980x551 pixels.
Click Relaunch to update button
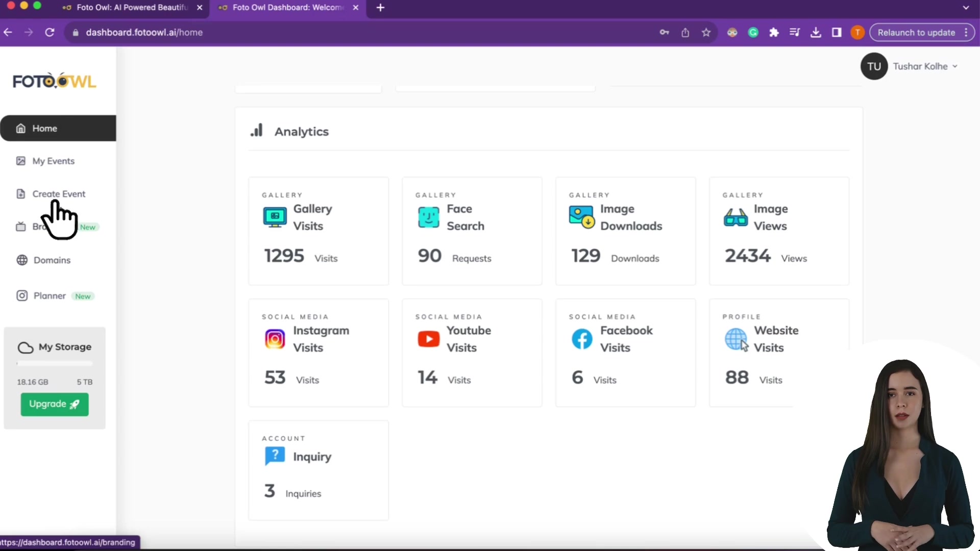pyautogui.click(x=916, y=33)
